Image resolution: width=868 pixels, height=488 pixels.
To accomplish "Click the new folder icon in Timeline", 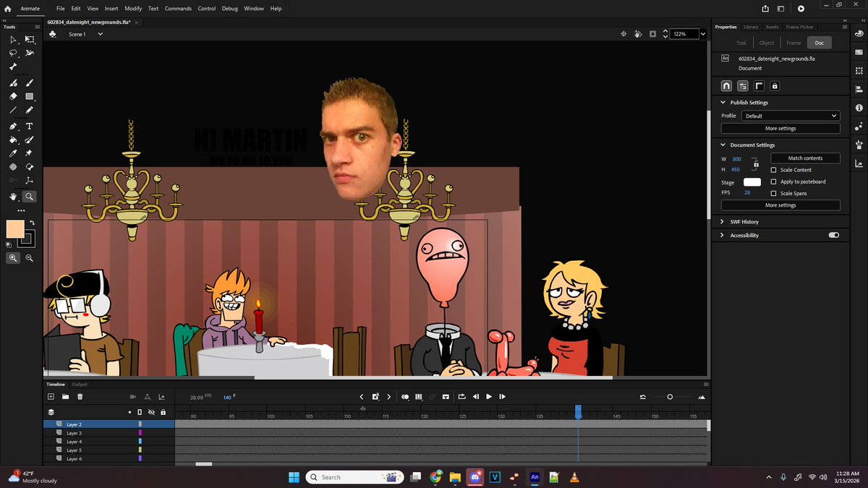I will tap(65, 396).
